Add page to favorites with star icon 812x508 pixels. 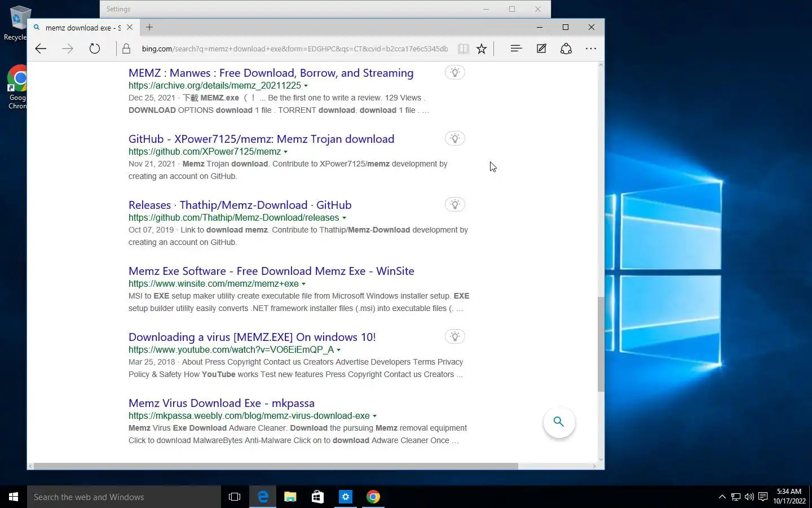pyautogui.click(x=481, y=49)
